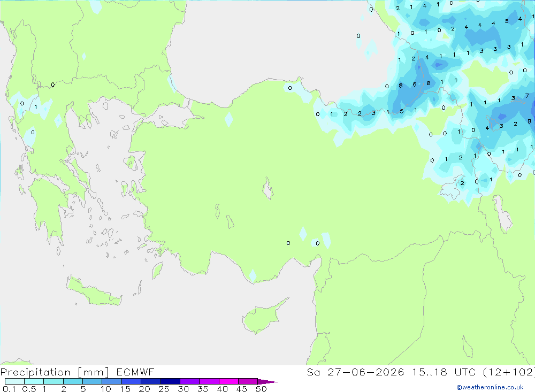The width and height of the screenshot is (535, 392).
Task: Click the '0.5' legend scale label
Action: [29, 389]
